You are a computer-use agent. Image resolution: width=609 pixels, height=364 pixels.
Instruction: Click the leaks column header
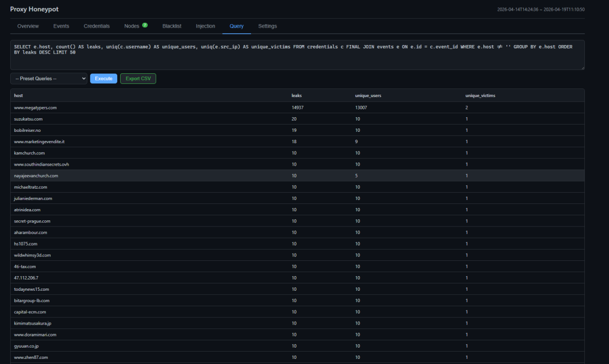pos(297,95)
